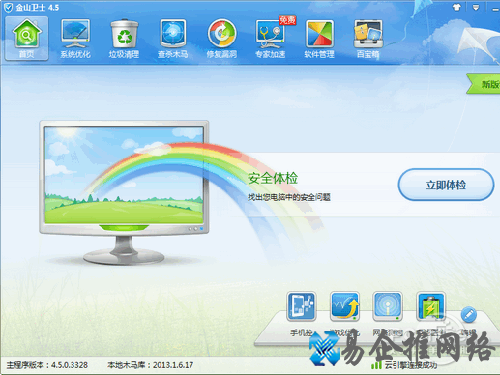Open 系统优化 system optimization
Image resolution: width=500 pixels, height=375 pixels.
click(75, 38)
